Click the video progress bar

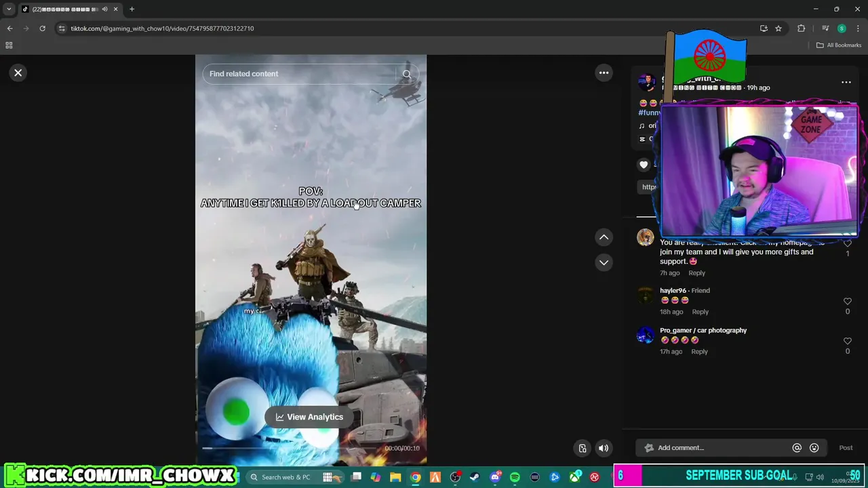pos(292,448)
